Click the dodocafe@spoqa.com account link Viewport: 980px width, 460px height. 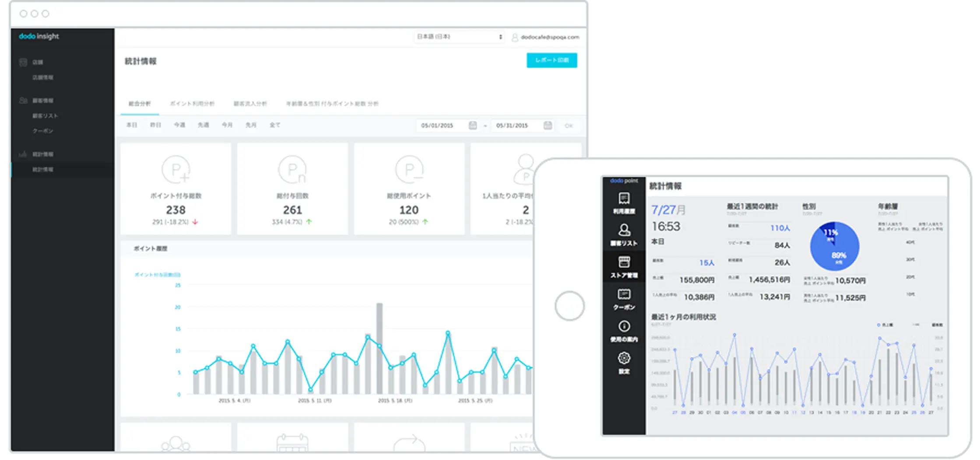coord(550,38)
